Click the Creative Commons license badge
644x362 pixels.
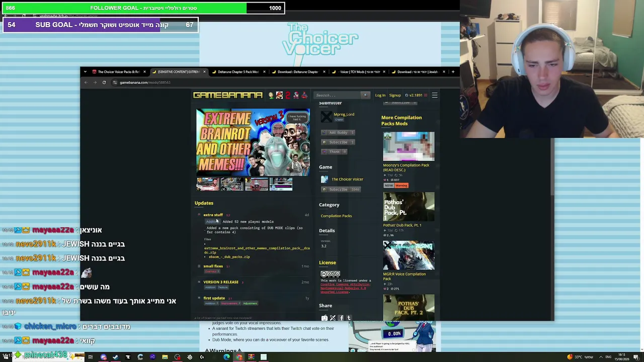click(x=330, y=274)
